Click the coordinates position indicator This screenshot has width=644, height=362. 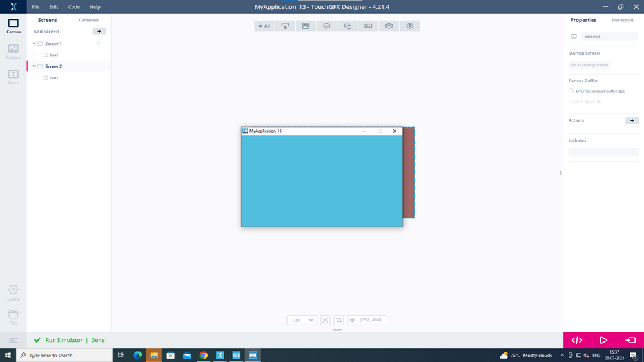tap(367, 320)
